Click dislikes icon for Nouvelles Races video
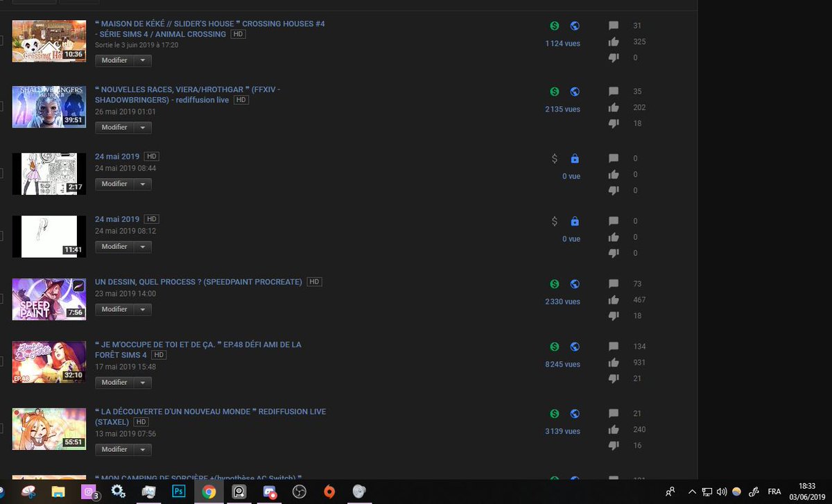The height and width of the screenshot is (504, 832). (x=614, y=123)
